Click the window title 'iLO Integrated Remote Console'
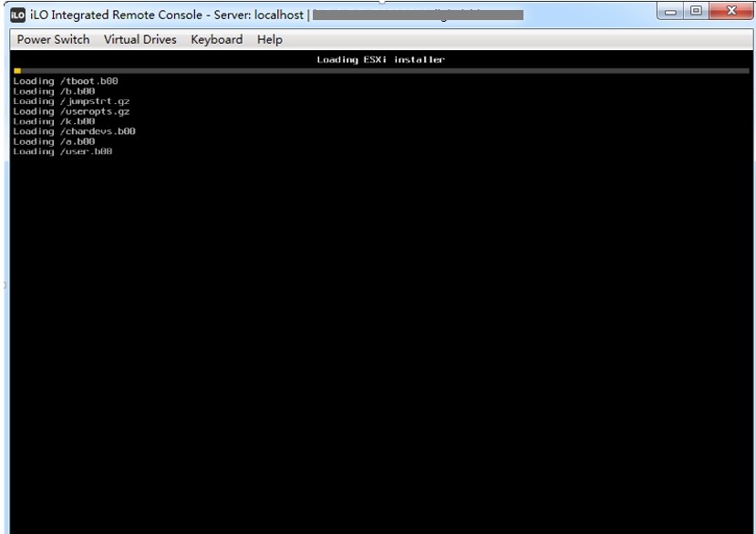Viewport: 756px width, 534px height. pos(116,15)
